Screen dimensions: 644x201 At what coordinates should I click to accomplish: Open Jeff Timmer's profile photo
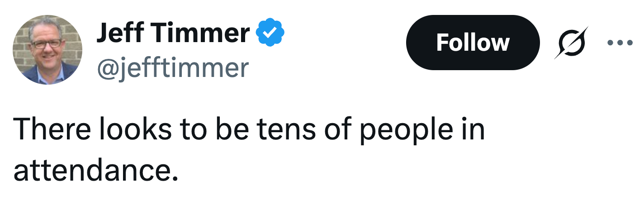click(x=47, y=50)
